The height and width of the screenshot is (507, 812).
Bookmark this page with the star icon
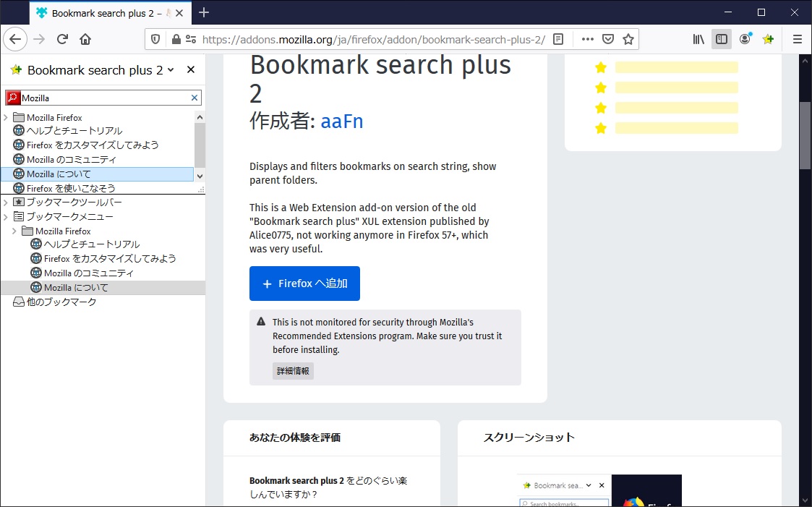(x=628, y=39)
